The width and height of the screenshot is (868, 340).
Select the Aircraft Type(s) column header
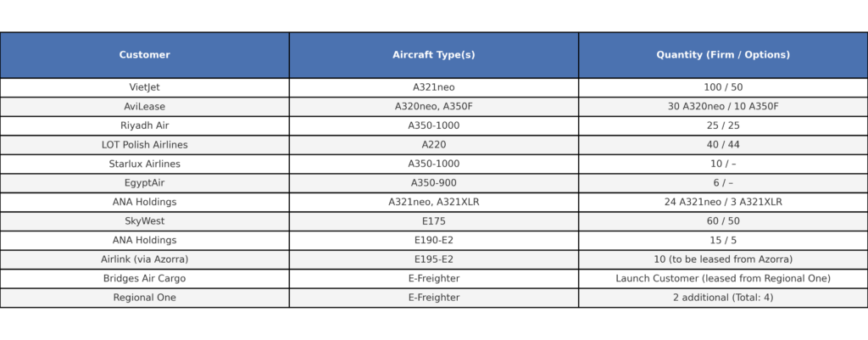click(433, 55)
